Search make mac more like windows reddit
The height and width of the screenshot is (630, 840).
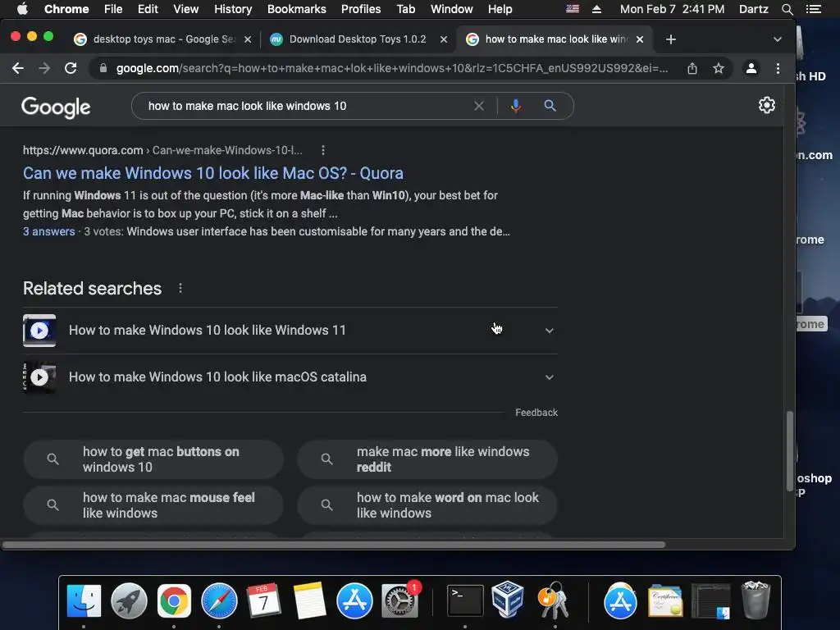(427, 459)
